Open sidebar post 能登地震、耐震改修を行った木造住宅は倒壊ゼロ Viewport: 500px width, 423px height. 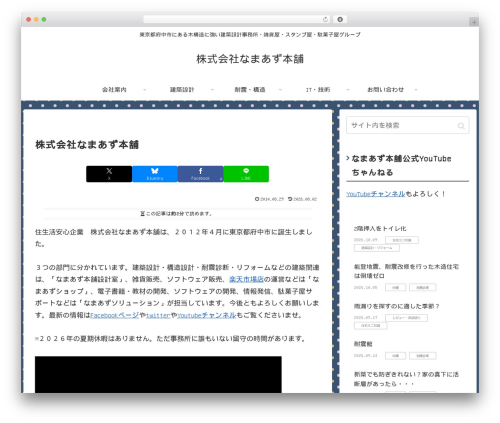406,271
